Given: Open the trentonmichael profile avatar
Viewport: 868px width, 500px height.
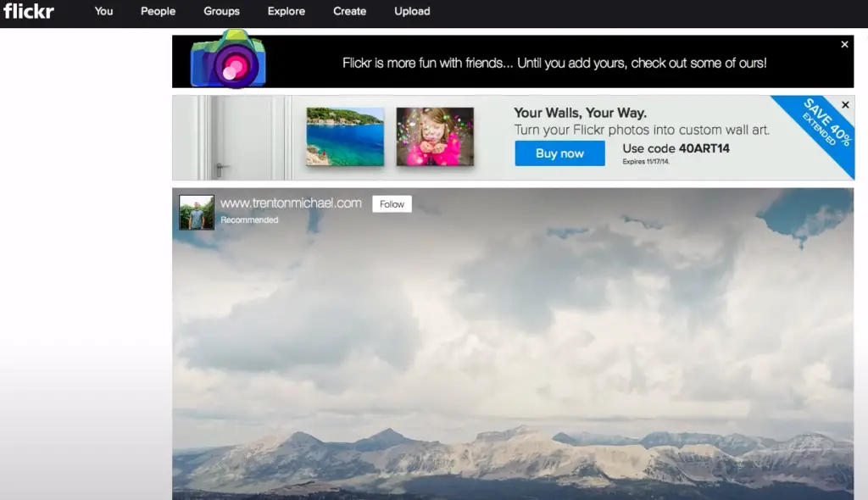Looking at the screenshot, I should tap(197, 212).
